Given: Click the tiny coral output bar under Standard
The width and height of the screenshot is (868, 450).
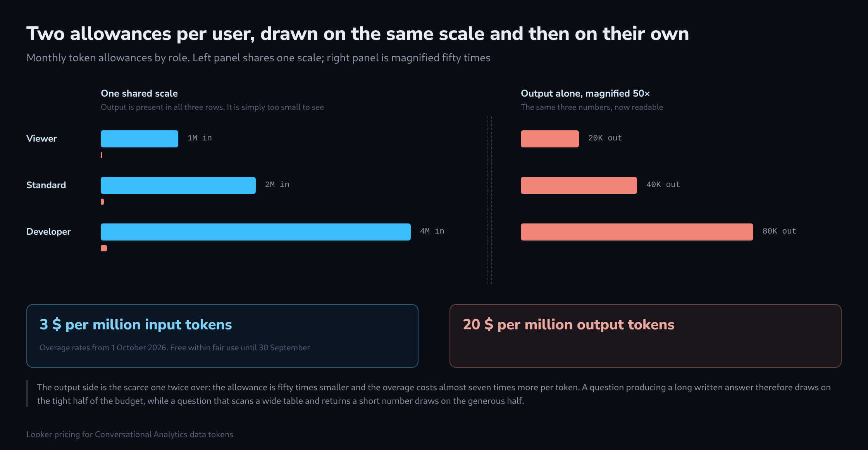Looking at the screenshot, I should pos(102,202).
